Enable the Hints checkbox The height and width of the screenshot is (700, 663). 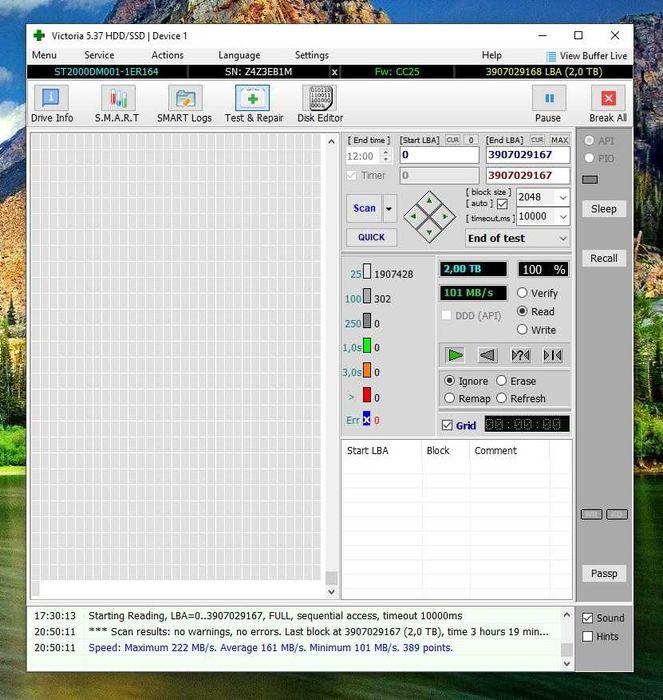[x=588, y=637]
